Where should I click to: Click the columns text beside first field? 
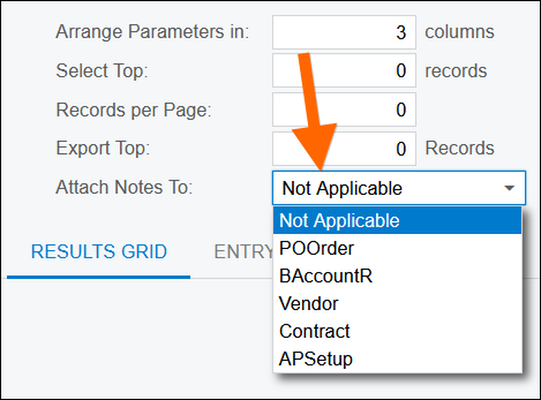pyautogui.click(x=459, y=32)
